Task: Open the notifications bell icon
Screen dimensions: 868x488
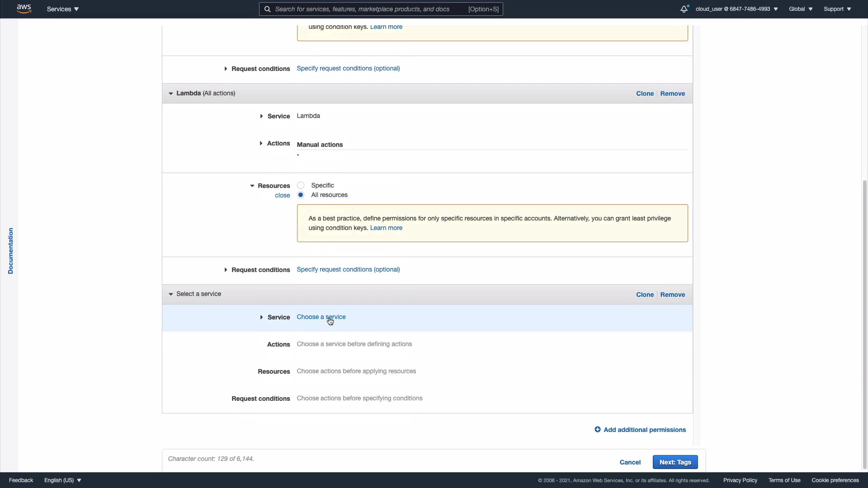Action: [684, 9]
